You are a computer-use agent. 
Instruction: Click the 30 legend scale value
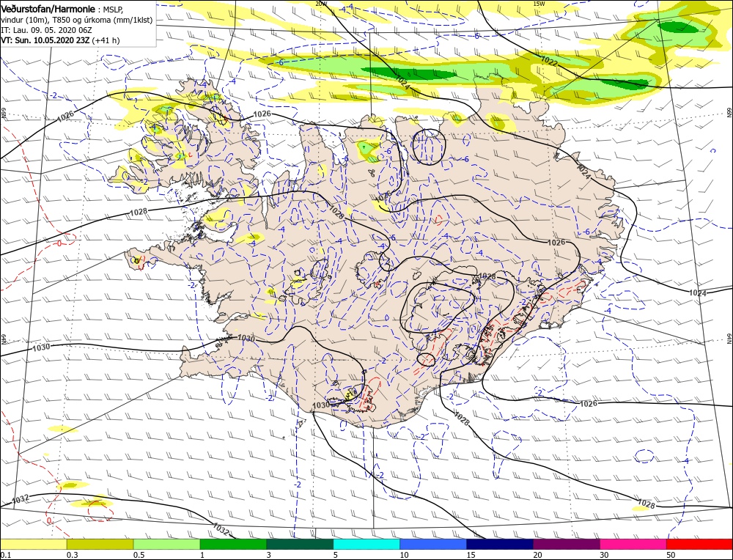pyautogui.click(x=604, y=555)
